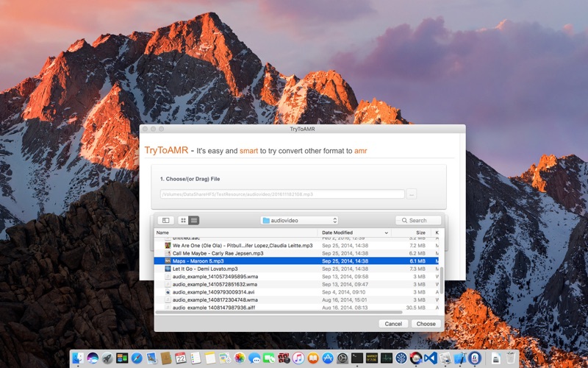Click the Cancel button

coord(393,324)
